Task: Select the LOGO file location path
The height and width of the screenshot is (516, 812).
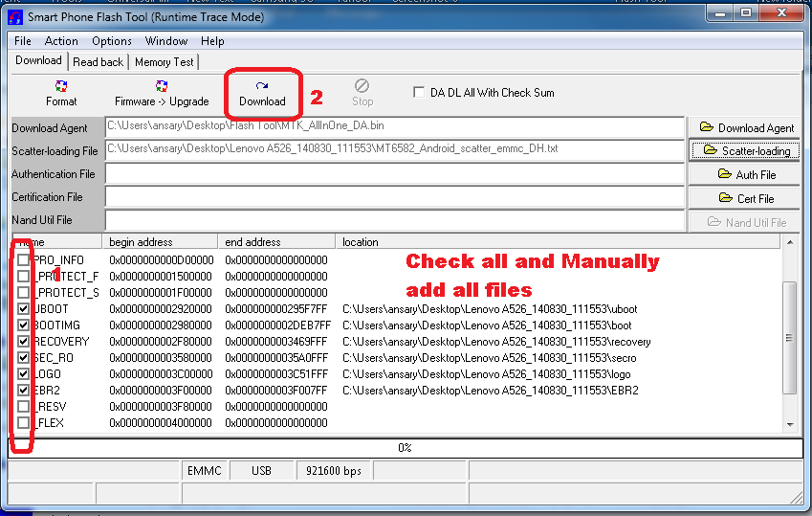Action: point(486,374)
